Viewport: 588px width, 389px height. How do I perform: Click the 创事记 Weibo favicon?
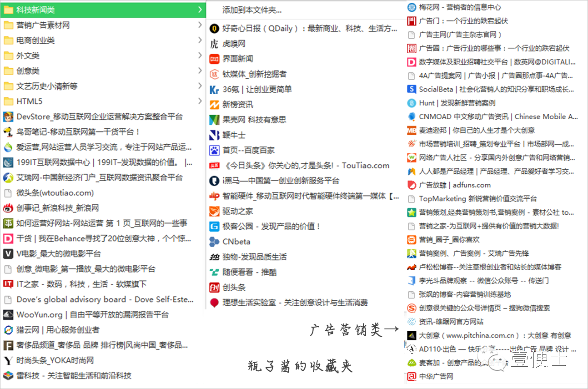(x=8, y=208)
